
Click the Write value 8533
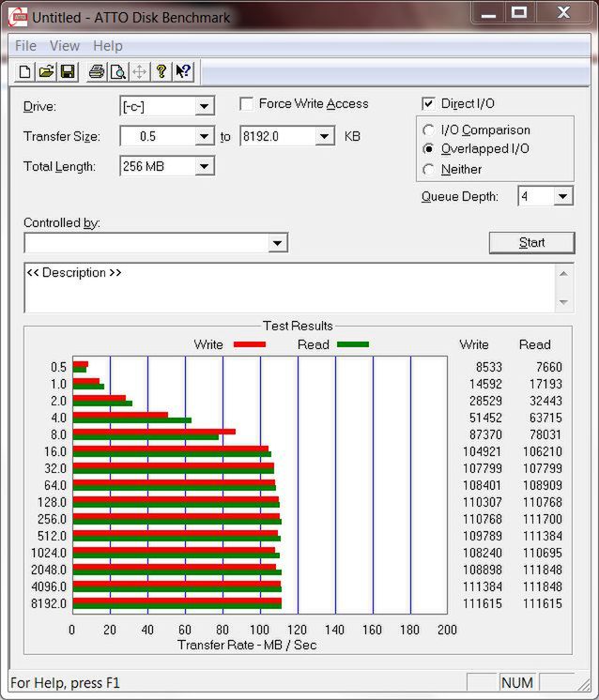coord(488,367)
